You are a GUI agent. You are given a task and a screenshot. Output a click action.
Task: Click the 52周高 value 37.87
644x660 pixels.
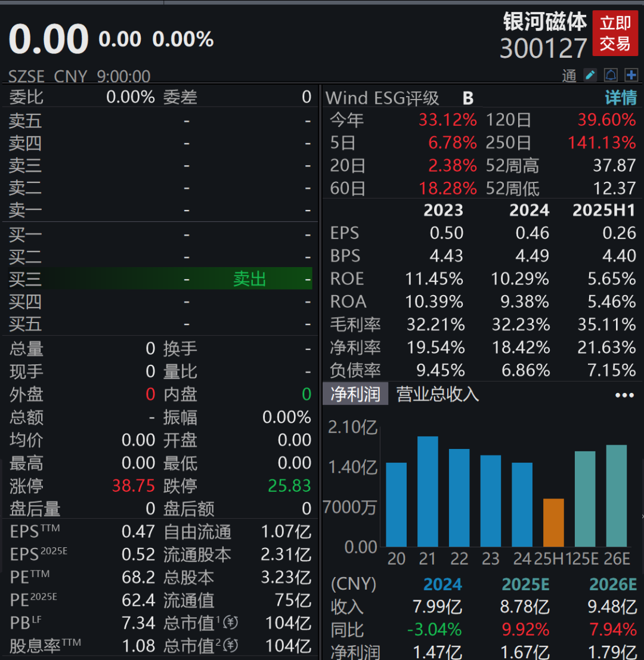(x=614, y=165)
